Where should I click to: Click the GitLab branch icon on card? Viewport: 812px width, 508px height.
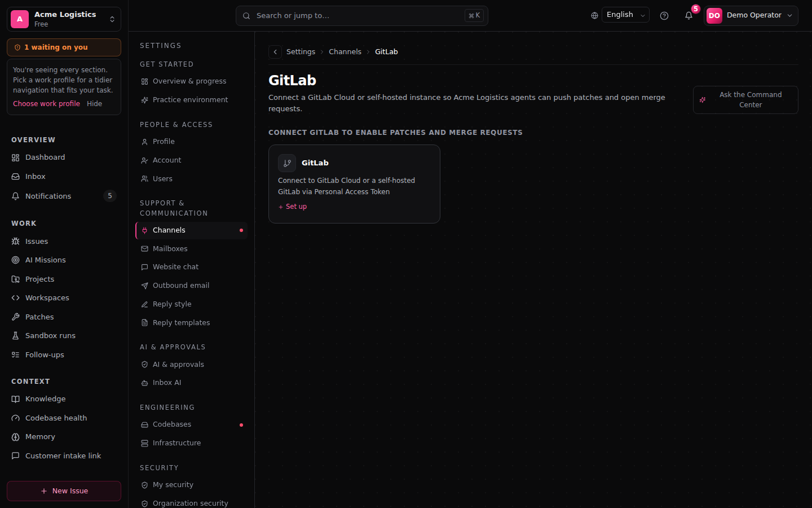[x=287, y=163]
